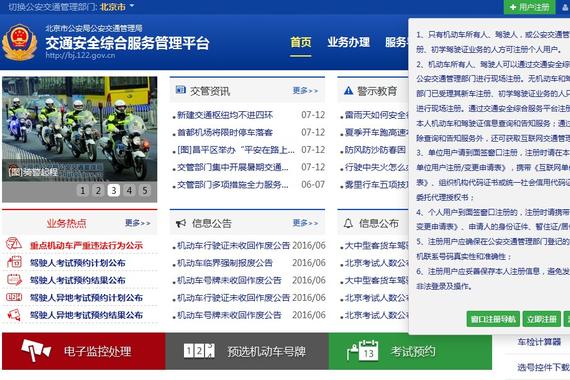Open the green 考试预约 banner

pyautogui.click(x=410, y=351)
